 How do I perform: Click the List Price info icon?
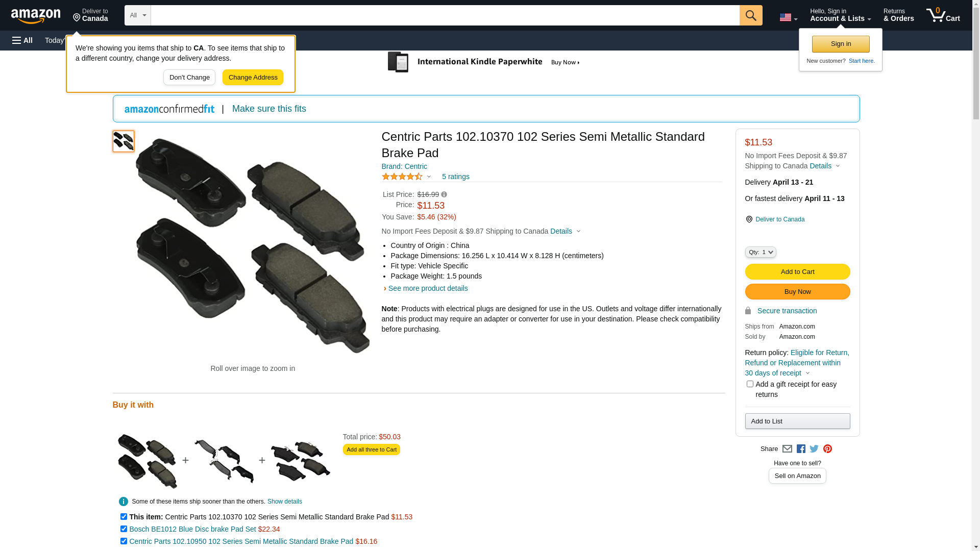[x=444, y=194]
